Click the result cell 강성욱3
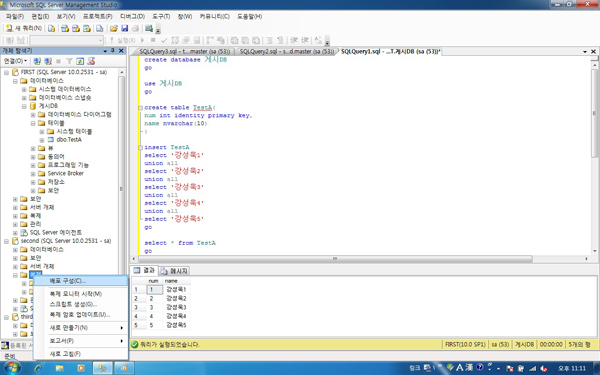The image size is (600, 375). [176, 307]
